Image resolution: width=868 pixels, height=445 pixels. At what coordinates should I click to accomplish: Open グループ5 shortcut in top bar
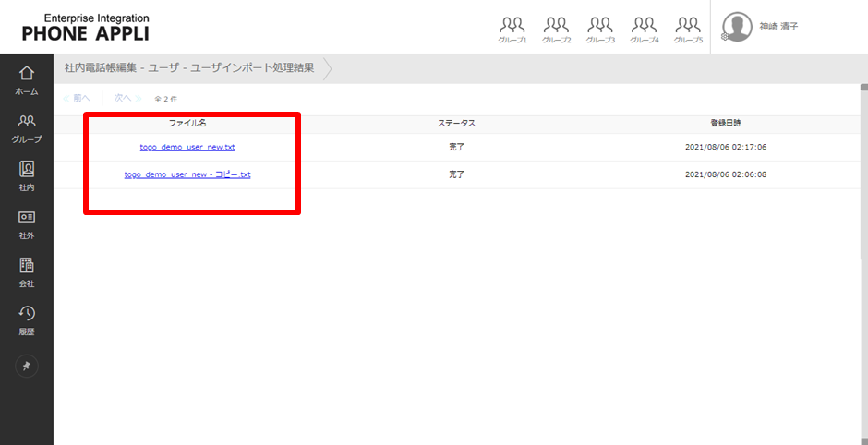(688, 29)
